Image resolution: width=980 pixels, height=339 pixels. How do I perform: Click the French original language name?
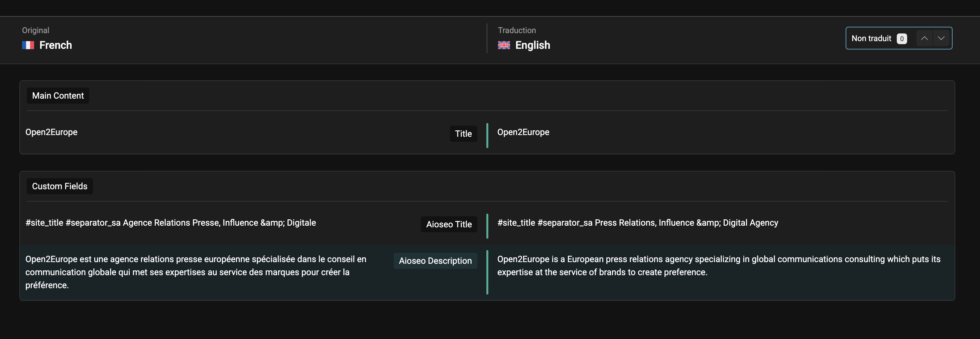pos(55,45)
